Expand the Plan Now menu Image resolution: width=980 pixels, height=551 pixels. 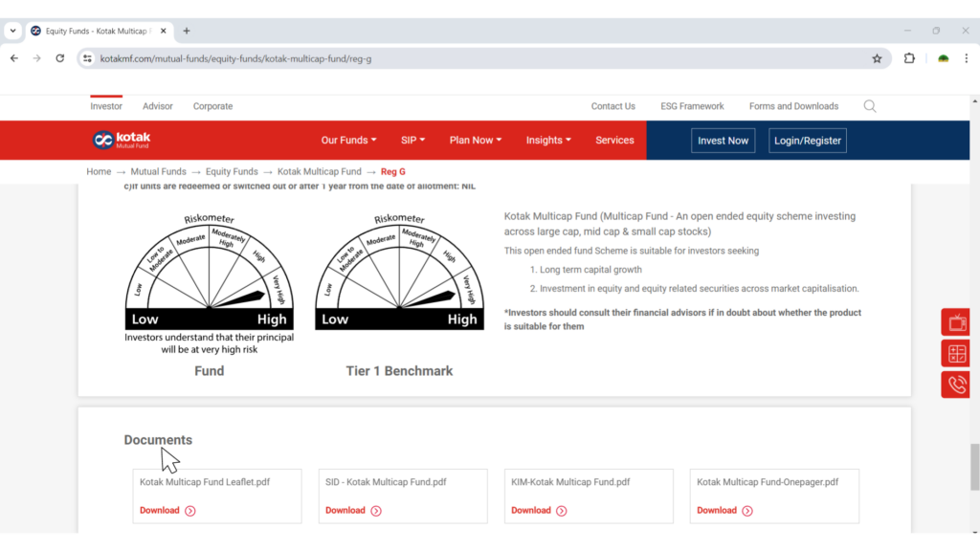coord(475,140)
